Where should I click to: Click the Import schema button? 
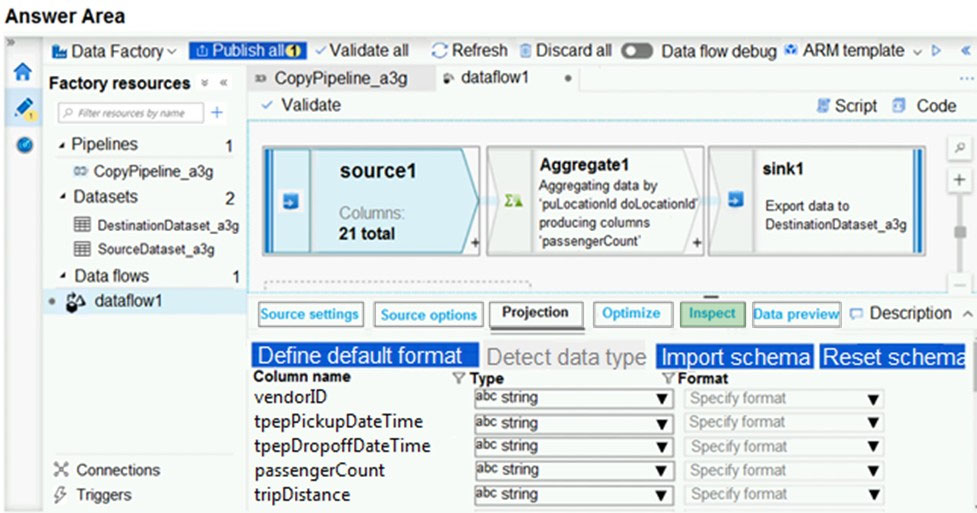click(735, 357)
